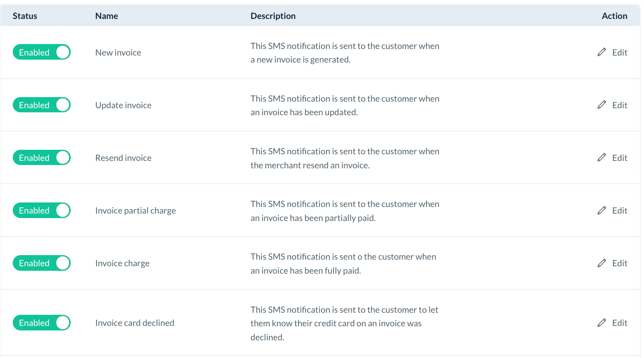The width and height of the screenshot is (644, 358).
Task: Click the pencil icon for Invoice charge
Action: coord(602,263)
